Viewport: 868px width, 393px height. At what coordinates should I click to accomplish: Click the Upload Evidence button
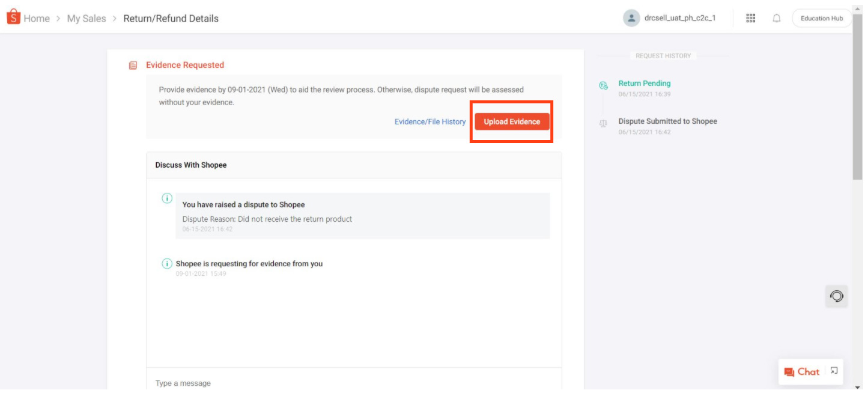click(511, 121)
